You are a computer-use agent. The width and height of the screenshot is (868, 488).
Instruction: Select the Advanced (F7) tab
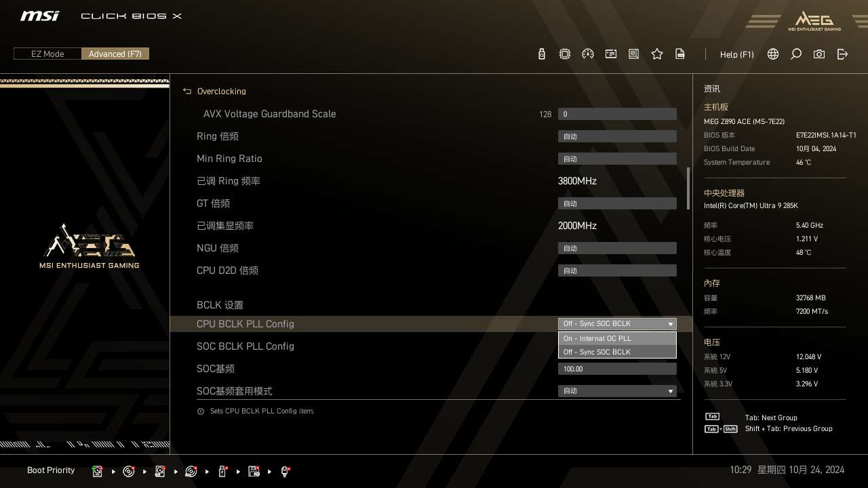pyautogui.click(x=115, y=54)
